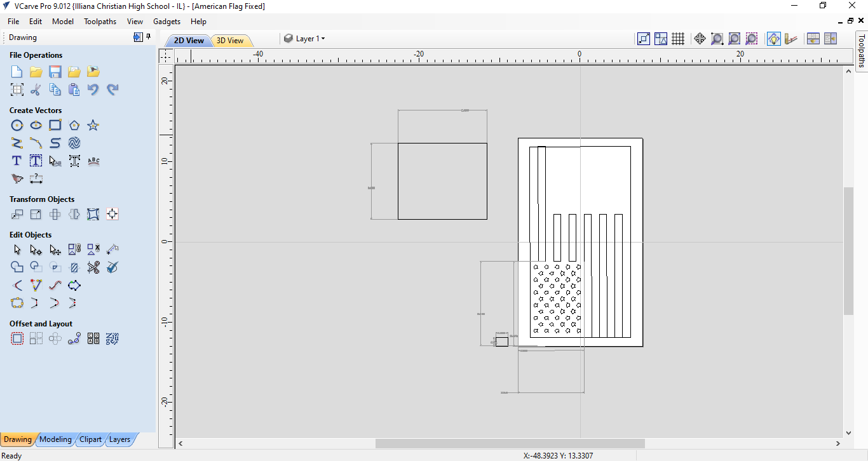
Task: Toggle the light bulb 2D vector drawing
Action: [773, 39]
